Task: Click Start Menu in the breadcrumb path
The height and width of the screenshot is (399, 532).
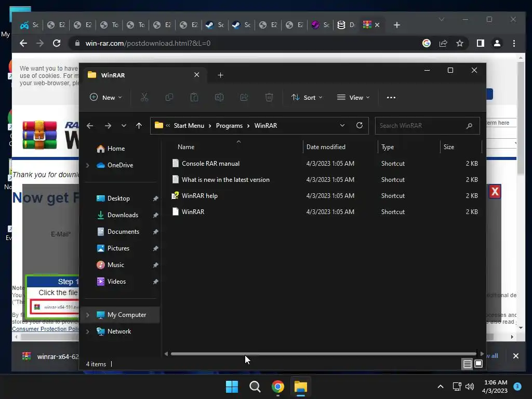Action: (x=189, y=126)
